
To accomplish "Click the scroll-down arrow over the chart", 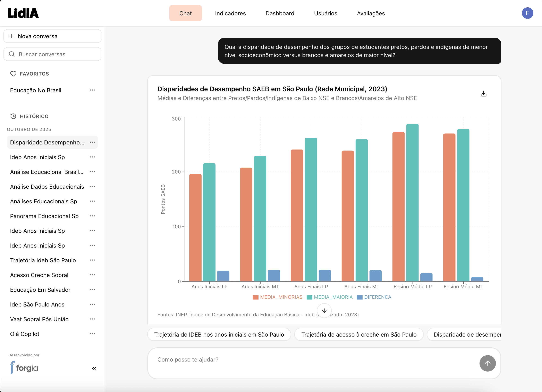I will point(324,311).
